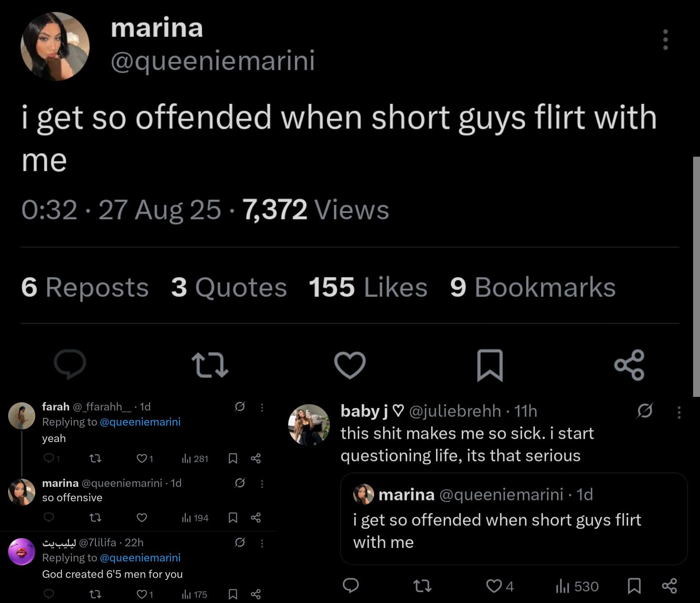
Task: Repost marina's main tweet
Action: pyautogui.click(x=210, y=365)
